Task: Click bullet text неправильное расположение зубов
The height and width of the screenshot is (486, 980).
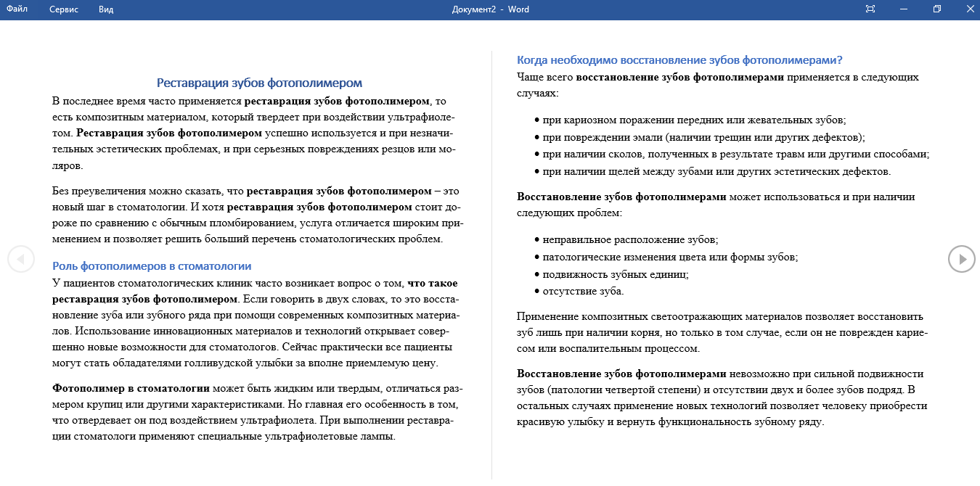Action: tap(630, 239)
